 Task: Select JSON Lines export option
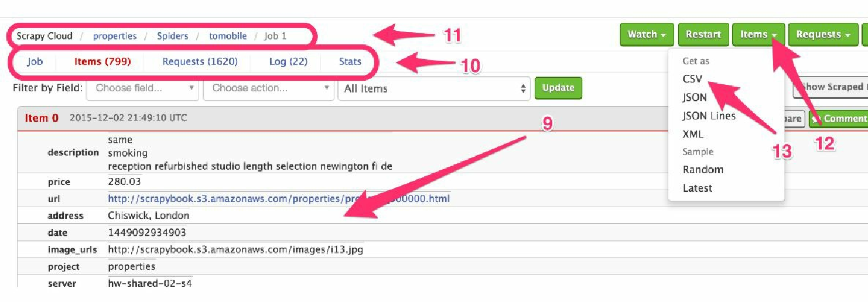click(x=709, y=115)
